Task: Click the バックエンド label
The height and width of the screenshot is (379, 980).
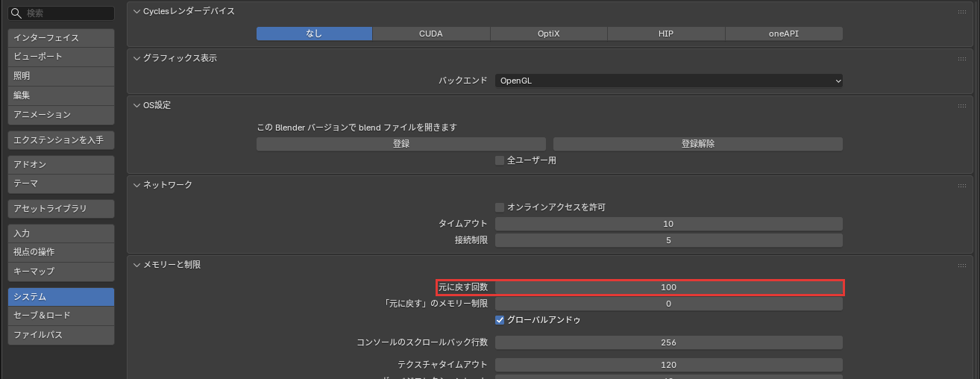Action: coord(462,81)
